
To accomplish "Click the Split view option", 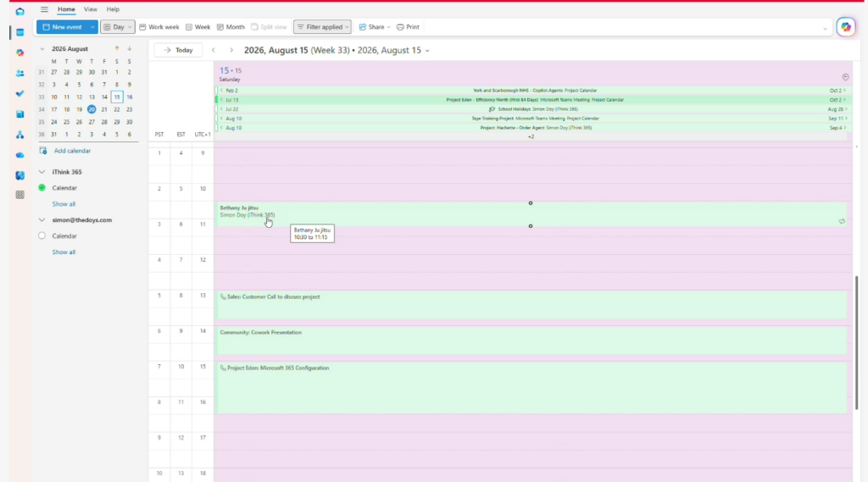I will [269, 26].
